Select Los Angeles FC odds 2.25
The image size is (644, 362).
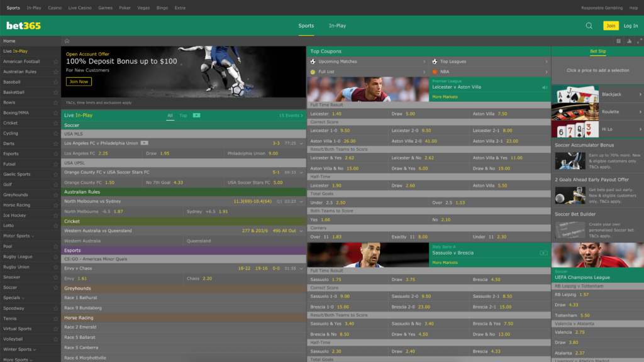click(103, 153)
